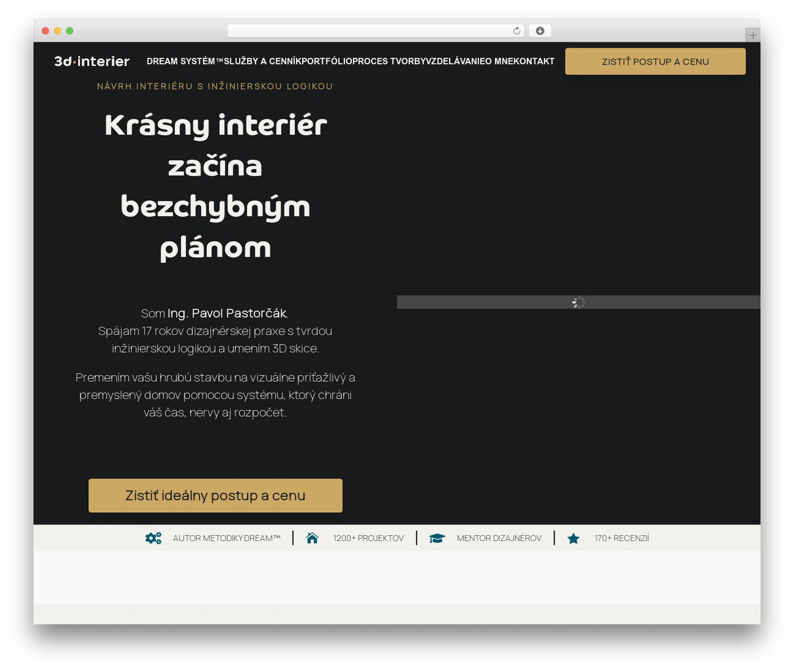Close the browser window with red button
794x672 pixels.
tap(45, 31)
